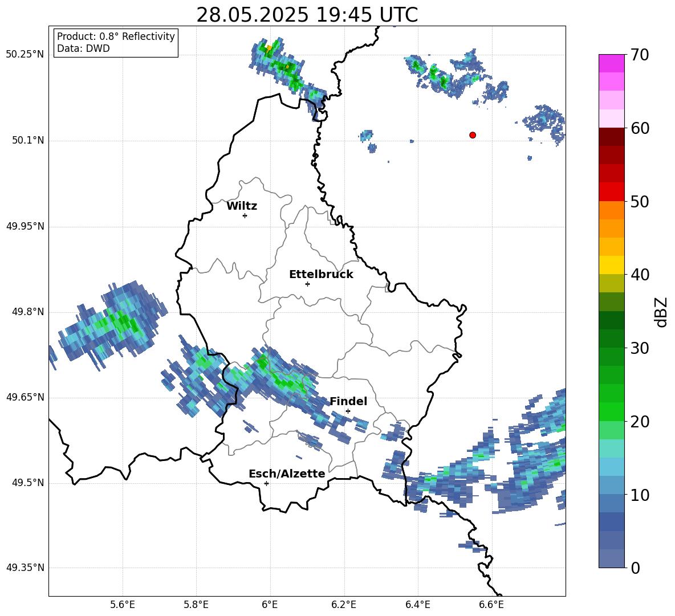Click the latitude label 50.1°N
675x616 pixels.
28,141
